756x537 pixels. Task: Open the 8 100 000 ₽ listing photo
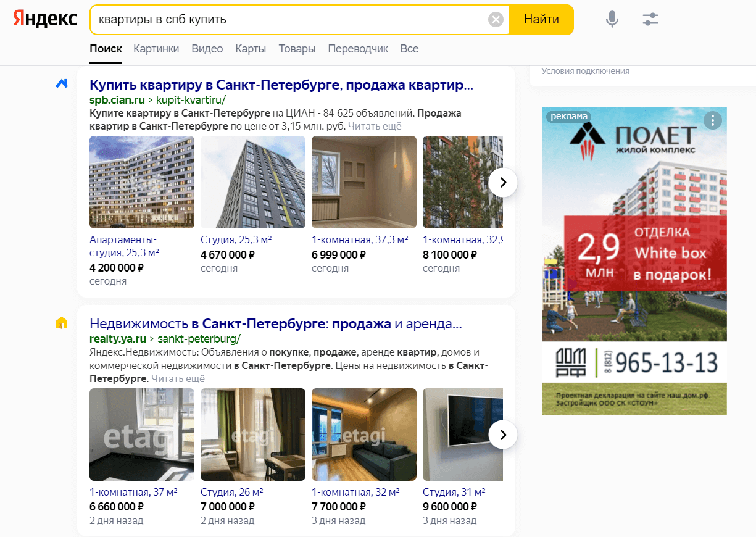click(x=463, y=182)
